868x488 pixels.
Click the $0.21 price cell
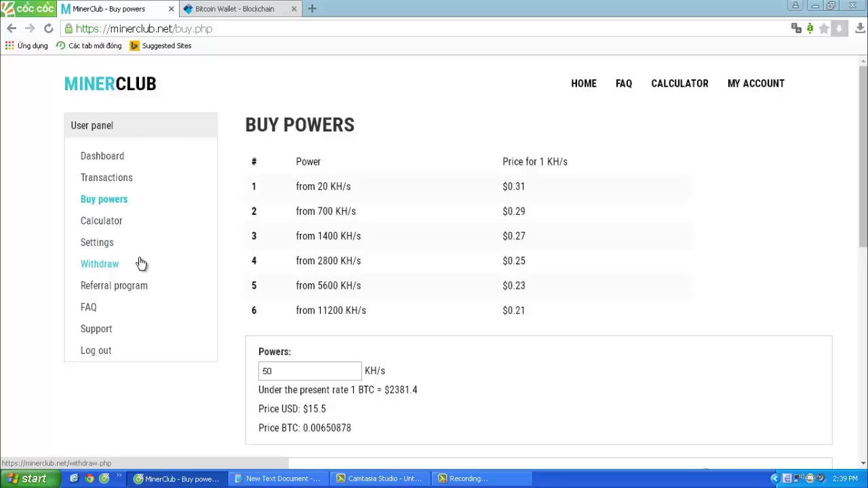pos(514,310)
